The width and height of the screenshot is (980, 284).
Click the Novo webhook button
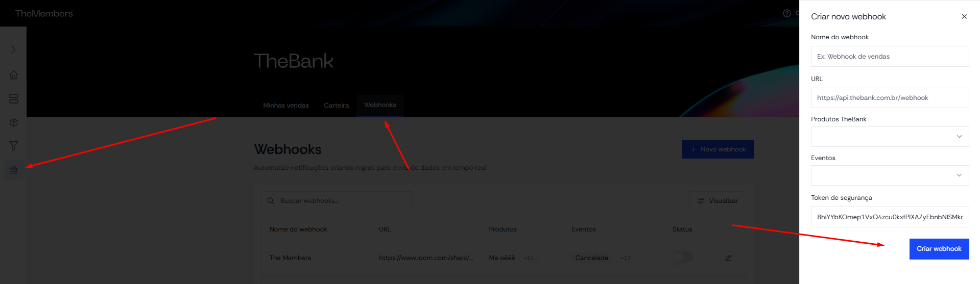pos(718,149)
